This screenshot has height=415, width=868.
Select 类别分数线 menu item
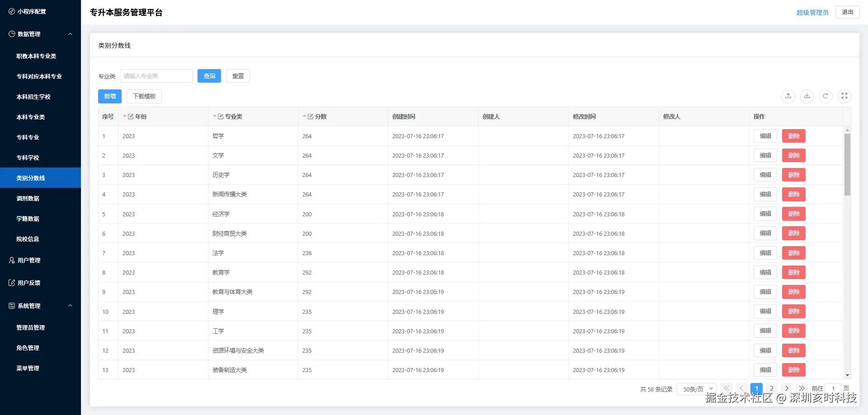click(40, 178)
